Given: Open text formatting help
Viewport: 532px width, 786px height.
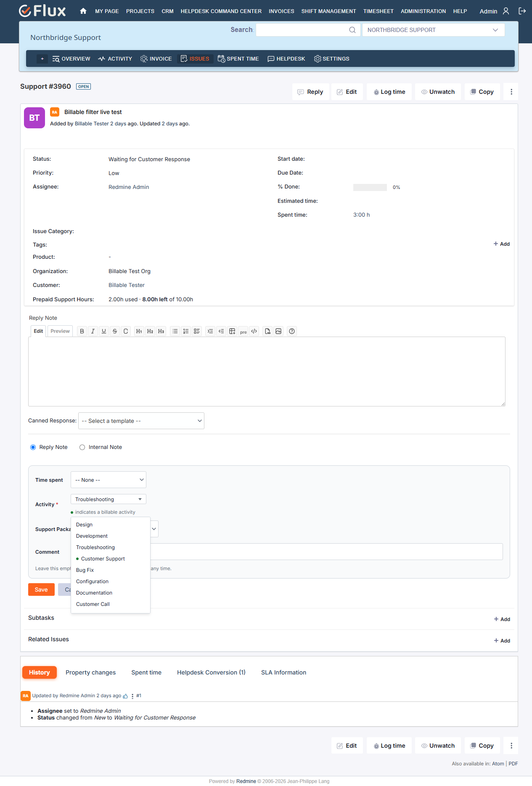Looking at the screenshot, I should (x=292, y=331).
